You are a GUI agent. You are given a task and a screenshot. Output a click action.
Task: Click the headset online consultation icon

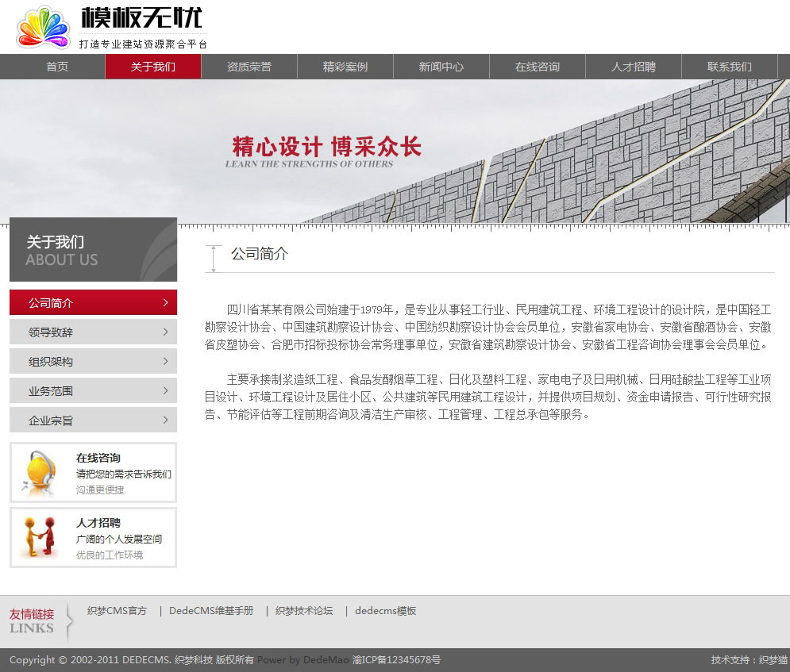point(39,473)
